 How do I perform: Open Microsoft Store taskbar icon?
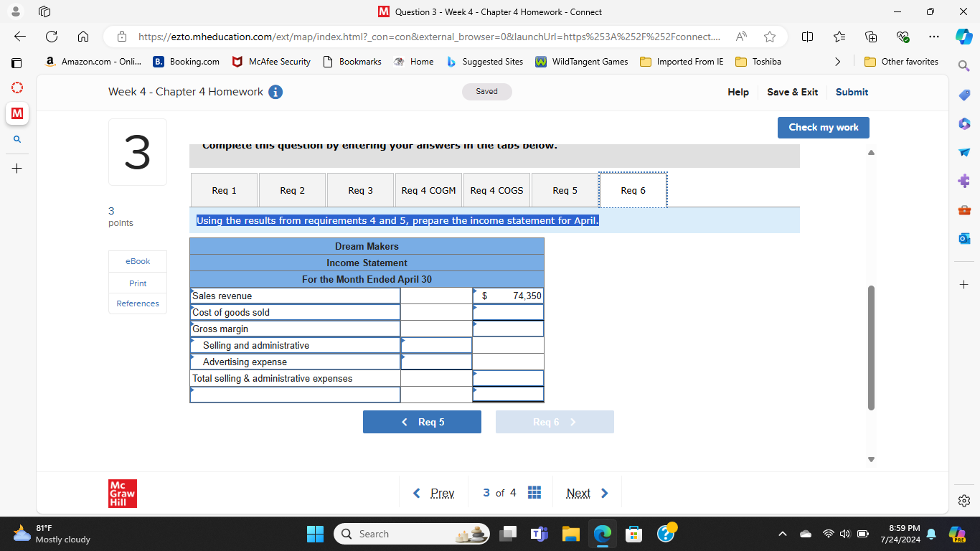pyautogui.click(x=634, y=534)
